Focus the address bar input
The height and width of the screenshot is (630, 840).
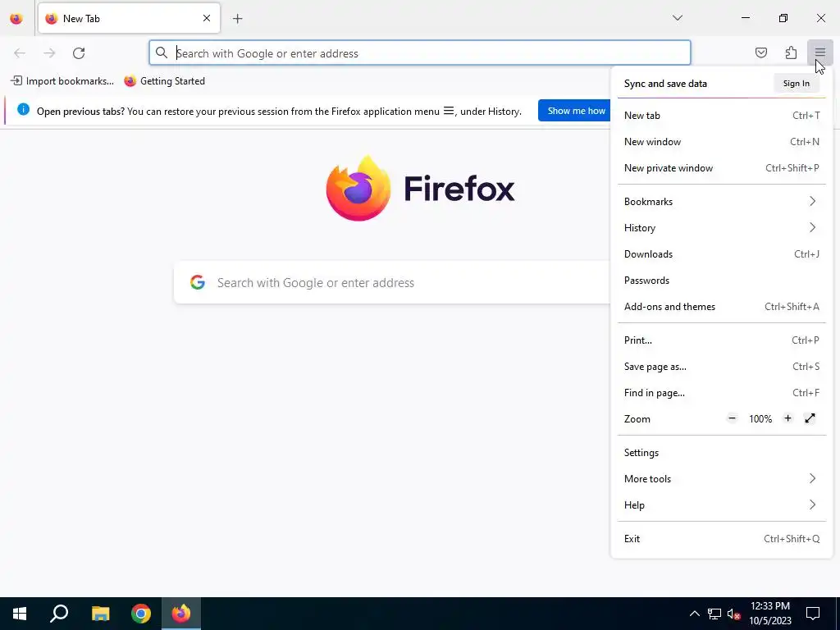click(x=420, y=53)
